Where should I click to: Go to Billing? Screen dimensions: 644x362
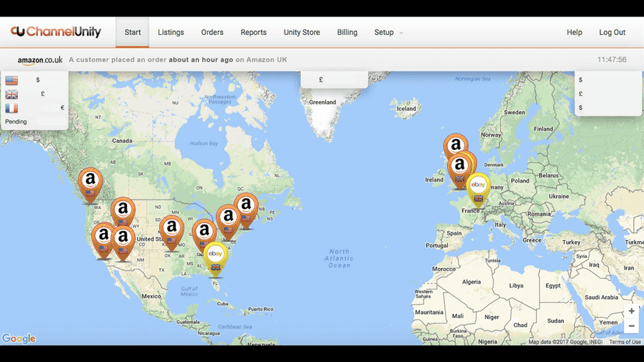click(347, 33)
